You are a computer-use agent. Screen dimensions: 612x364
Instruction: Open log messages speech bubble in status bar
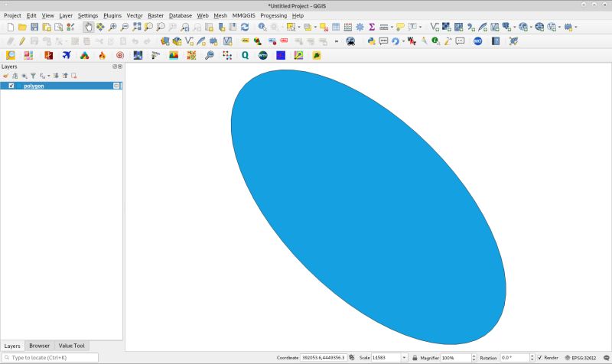606,358
